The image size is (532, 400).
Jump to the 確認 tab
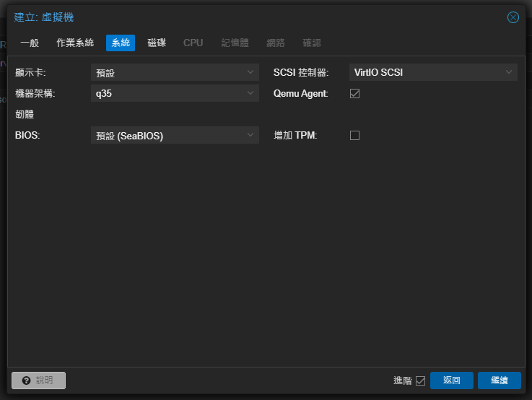pyautogui.click(x=312, y=43)
